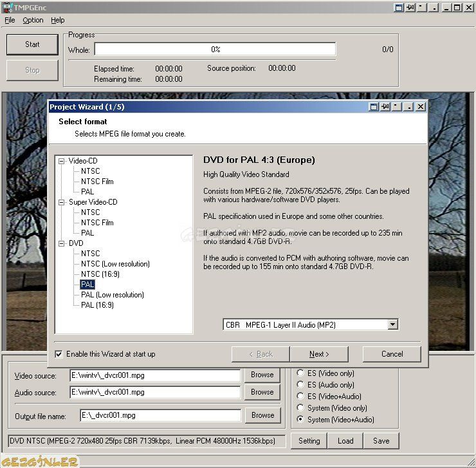Click the Output file name input field
This screenshot has height=468, width=476.
(161, 415)
